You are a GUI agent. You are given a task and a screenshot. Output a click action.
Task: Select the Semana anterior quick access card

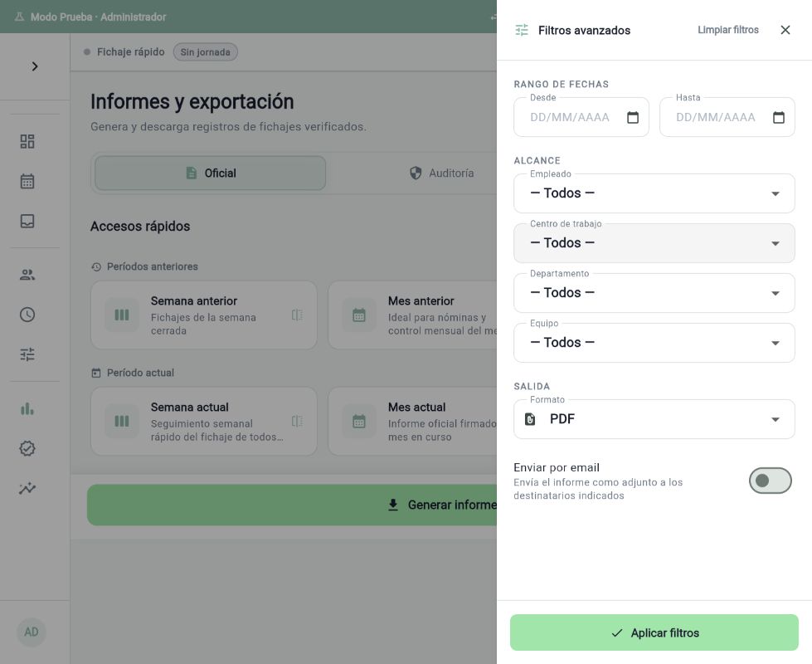click(x=204, y=315)
